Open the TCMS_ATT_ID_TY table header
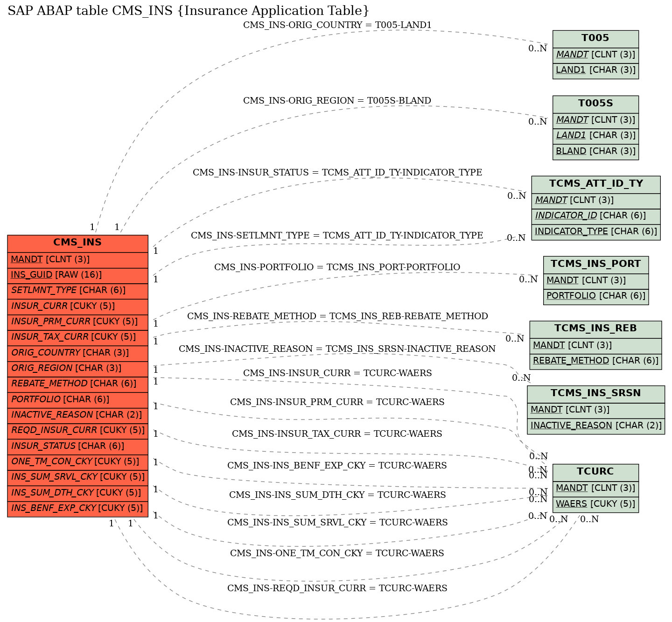 tap(596, 184)
